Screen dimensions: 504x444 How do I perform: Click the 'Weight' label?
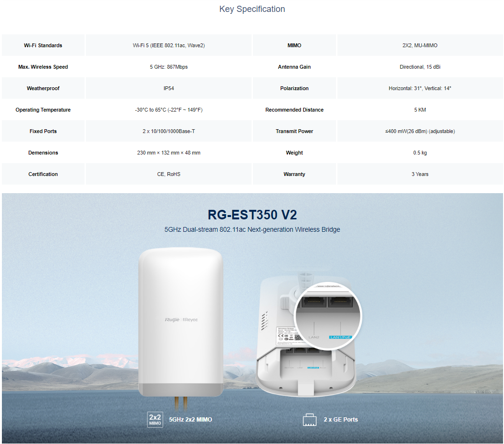[x=294, y=153]
